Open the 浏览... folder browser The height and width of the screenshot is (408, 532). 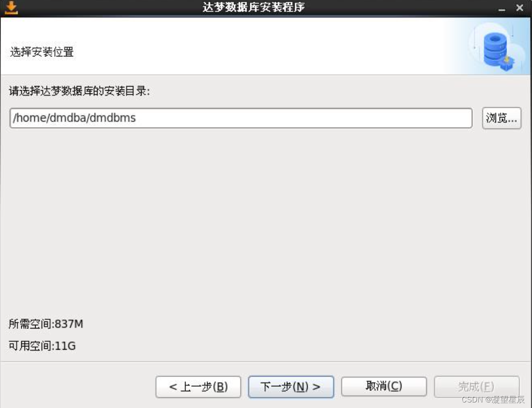coord(501,118)
